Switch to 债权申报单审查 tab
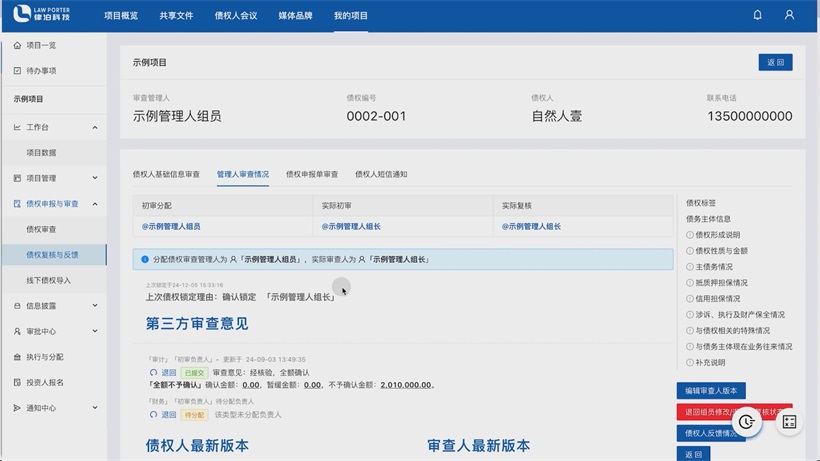 312,175
